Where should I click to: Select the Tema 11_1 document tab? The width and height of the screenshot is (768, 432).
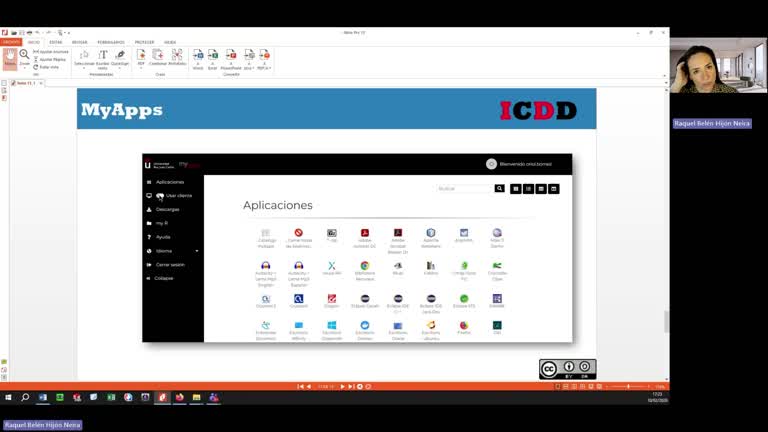[x=24, y=83]
